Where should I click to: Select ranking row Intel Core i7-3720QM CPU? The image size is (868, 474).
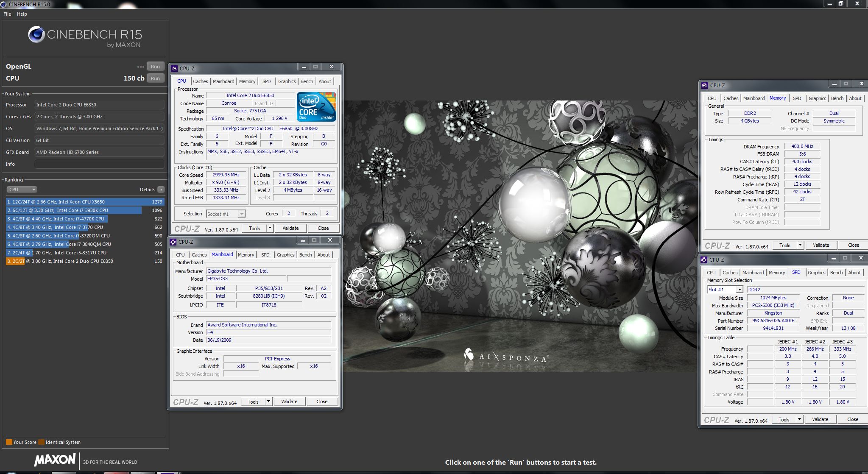(x=85, y=236)
